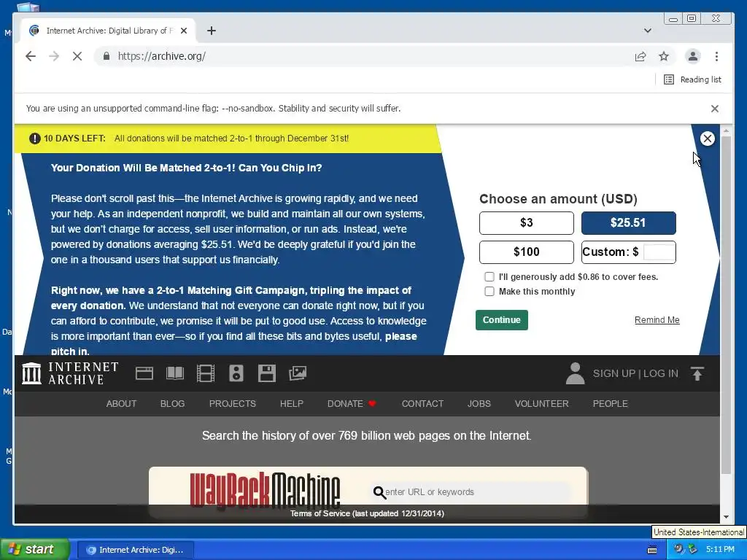Click the Remind Me link
The height and width of the screenshot is (560, 747).
pyautogui.click(x=657, y=320)
